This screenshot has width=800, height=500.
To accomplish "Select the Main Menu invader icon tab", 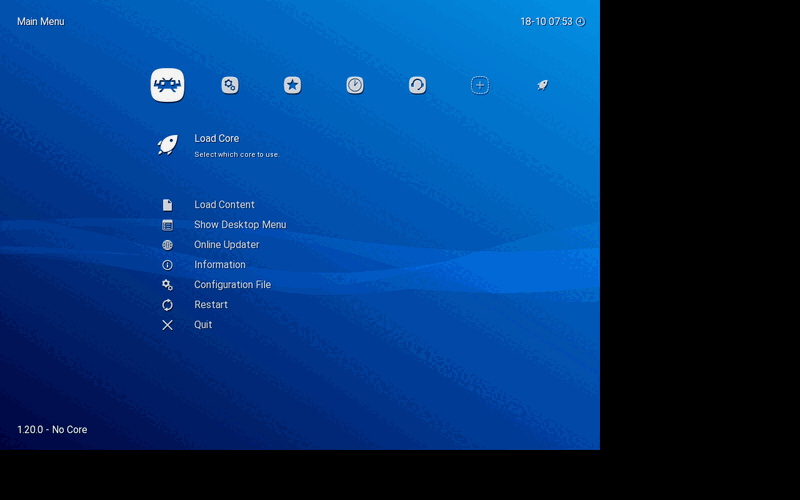I will [x=167, y=85].
